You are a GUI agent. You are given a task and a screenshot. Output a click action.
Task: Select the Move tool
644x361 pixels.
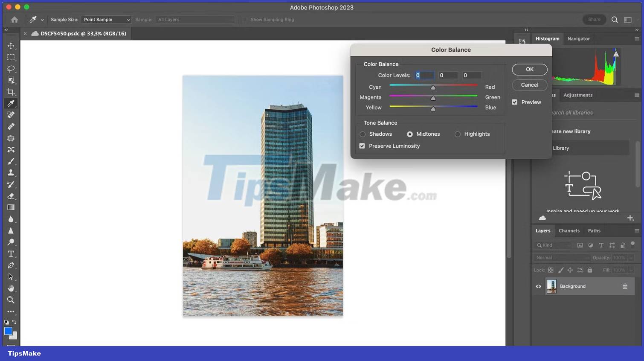[x=11, y=46]
